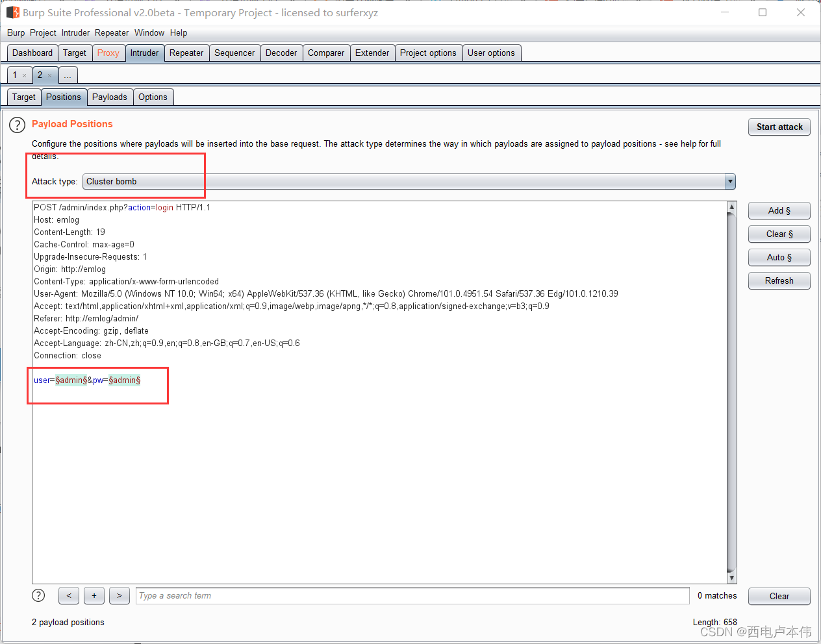Click the Cache-Control: max-age=0 line
The width and height of the screenshot is (821, 644).
(x=84, y=245)
